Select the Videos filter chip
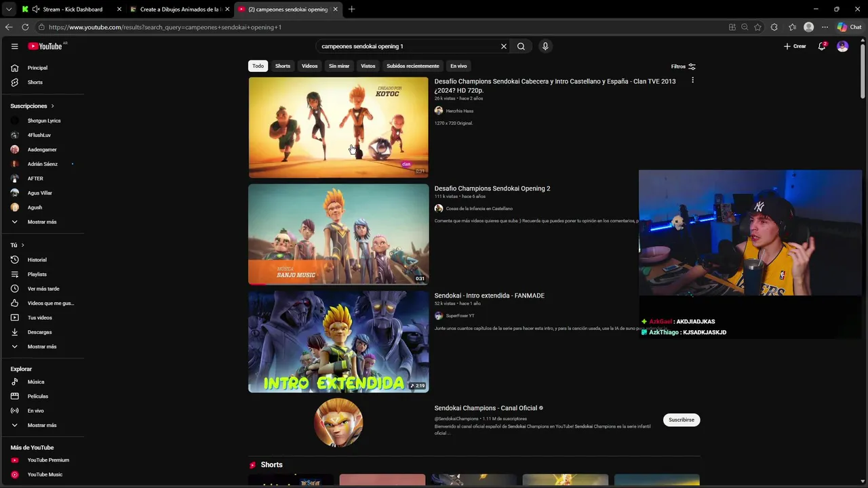868x488 pixels. coord(309,66)
